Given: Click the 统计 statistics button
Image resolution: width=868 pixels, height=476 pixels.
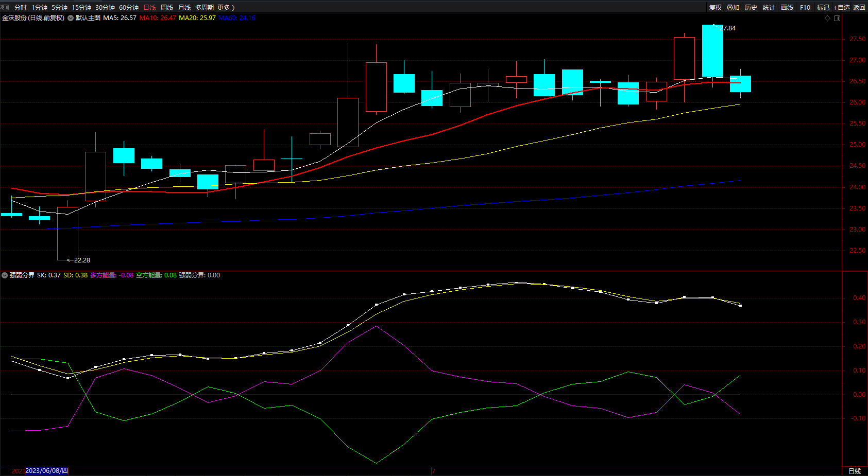Looking at the screenshot, I should pos(769,7).
